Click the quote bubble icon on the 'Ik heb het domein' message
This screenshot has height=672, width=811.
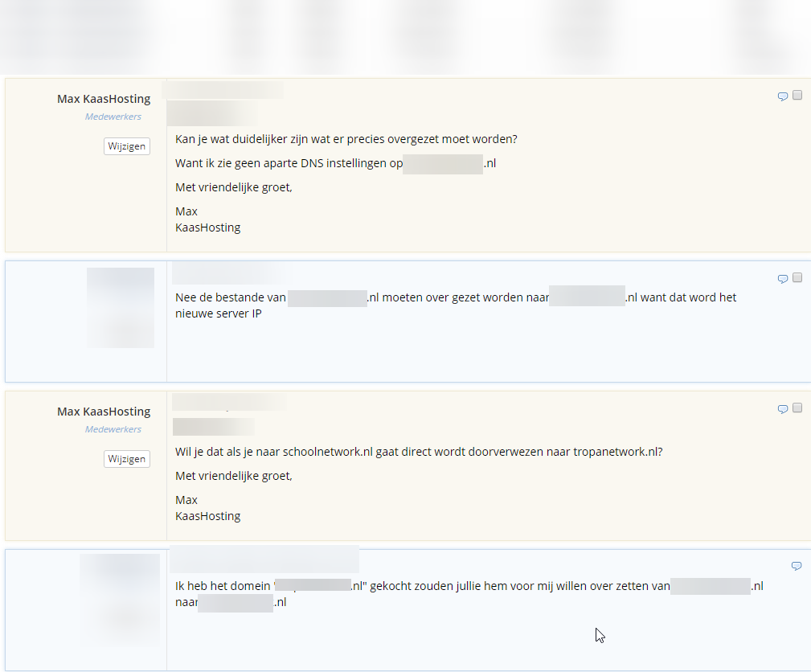[796, 566]
